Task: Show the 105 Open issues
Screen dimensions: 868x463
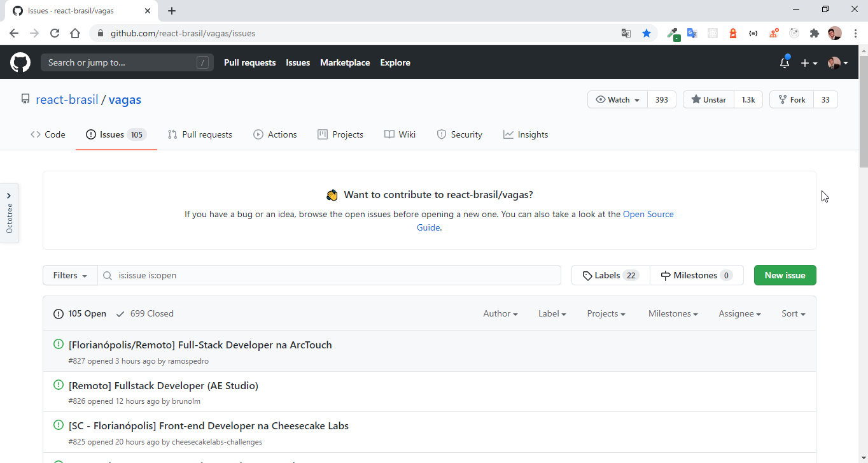Action: point(80,313)
